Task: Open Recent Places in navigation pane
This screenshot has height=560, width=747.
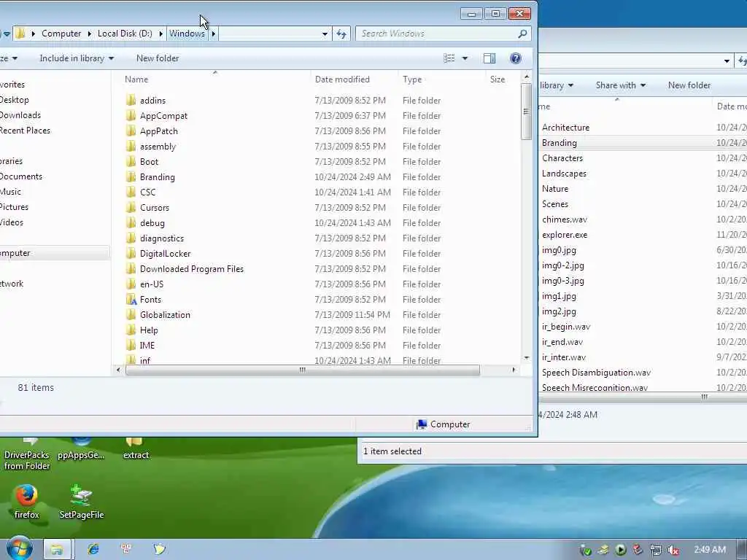Action: 25,131
